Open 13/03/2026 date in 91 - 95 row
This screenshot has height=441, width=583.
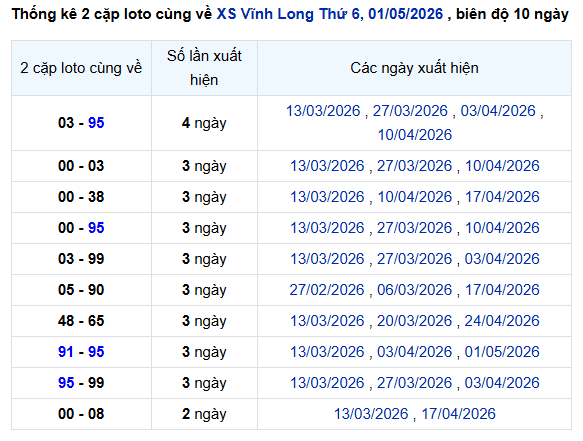click(327, 352)
